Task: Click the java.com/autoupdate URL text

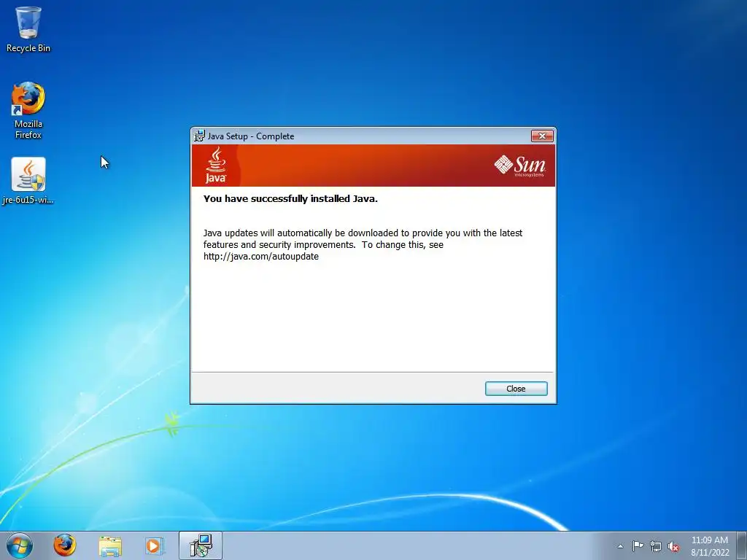Action: click(x=261, y=256)
